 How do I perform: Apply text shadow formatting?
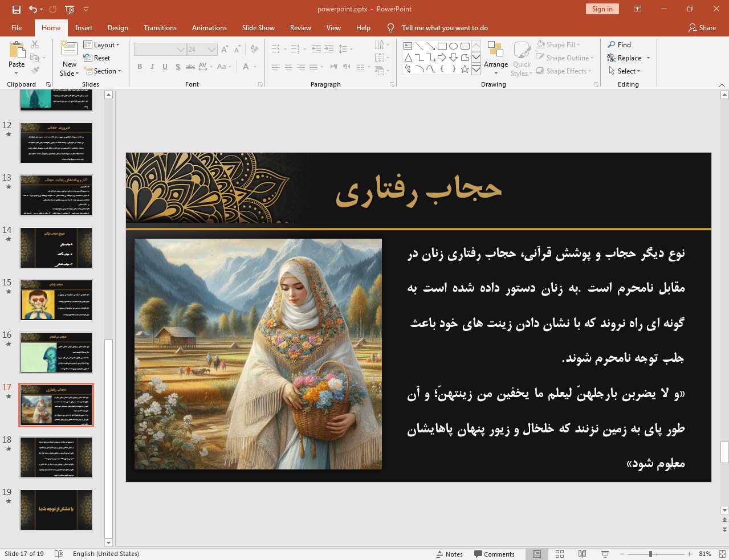pyautogui.click(x=177, y=67)
